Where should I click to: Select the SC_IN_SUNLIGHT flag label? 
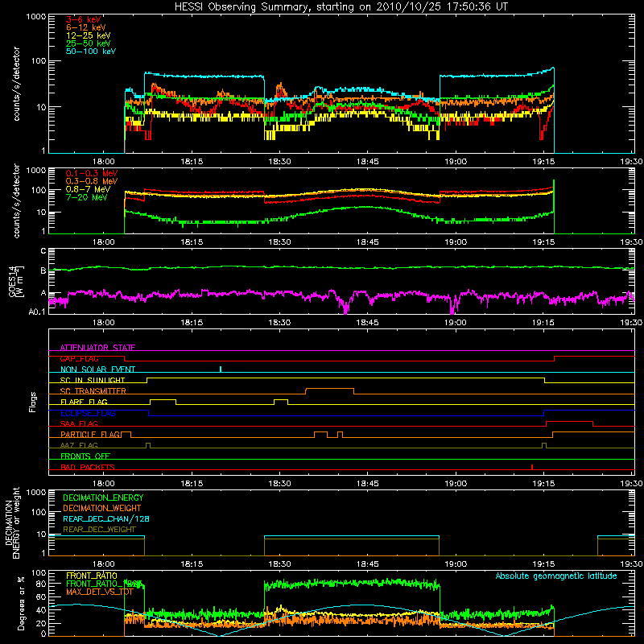pyautogui.click(x=93, y=380)
